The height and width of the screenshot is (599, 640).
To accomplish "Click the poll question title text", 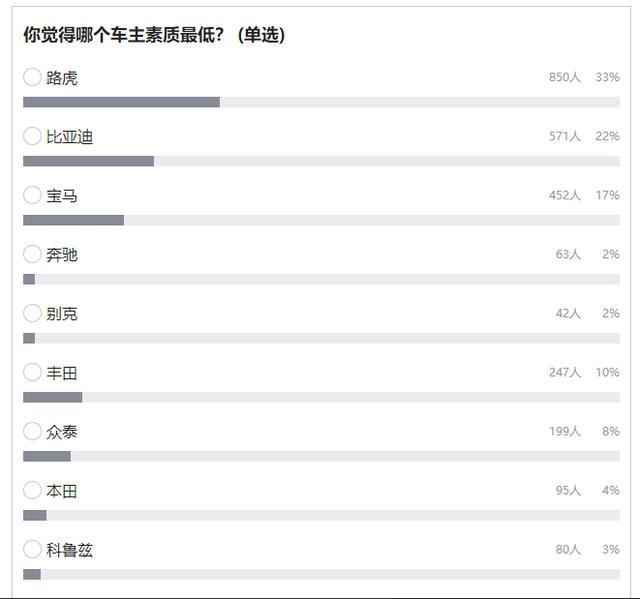I will click(154, 35).
